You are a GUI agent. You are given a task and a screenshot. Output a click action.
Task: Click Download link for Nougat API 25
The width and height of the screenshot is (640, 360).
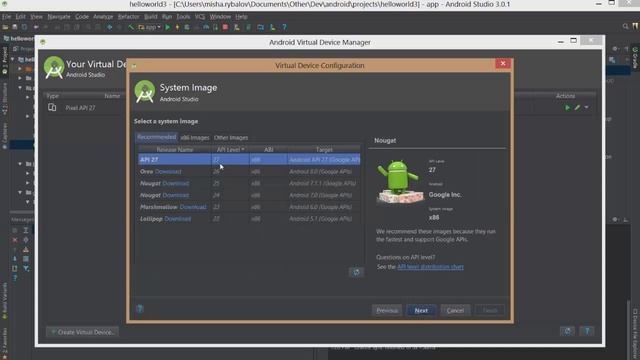pos(176,183)
